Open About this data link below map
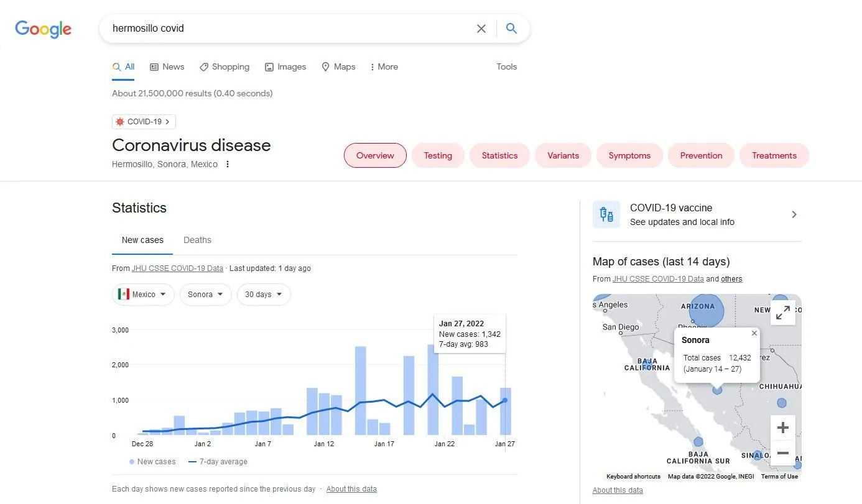This screenshot has height=504, width=862. click(618, 490)
